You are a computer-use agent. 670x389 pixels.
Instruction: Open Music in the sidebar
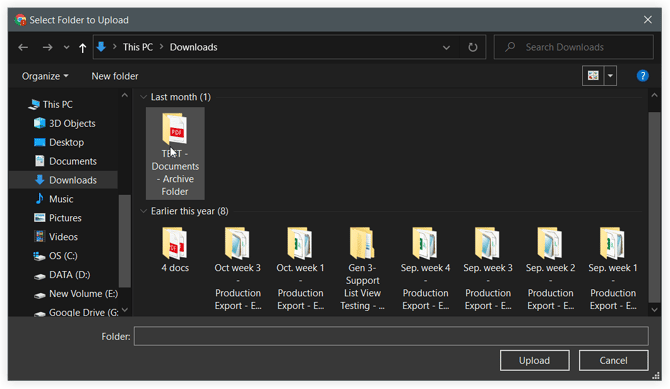point(54,199)
